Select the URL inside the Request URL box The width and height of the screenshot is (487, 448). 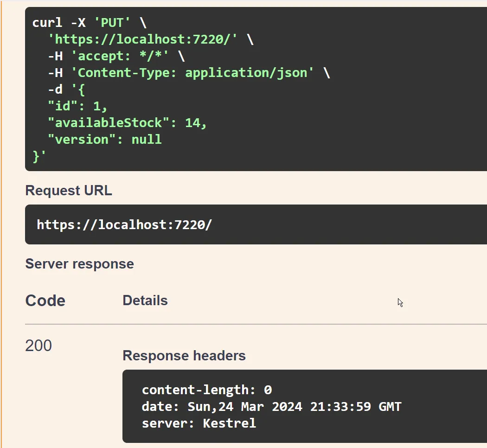point(124,224)
